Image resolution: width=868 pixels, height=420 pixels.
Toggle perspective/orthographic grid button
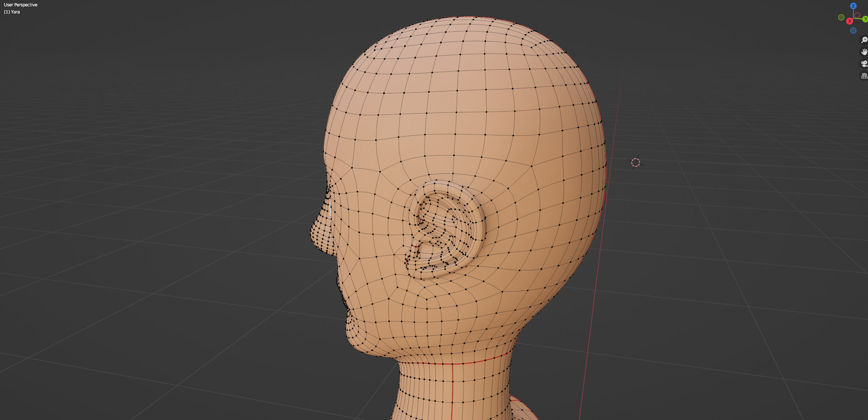pos(864,76)
